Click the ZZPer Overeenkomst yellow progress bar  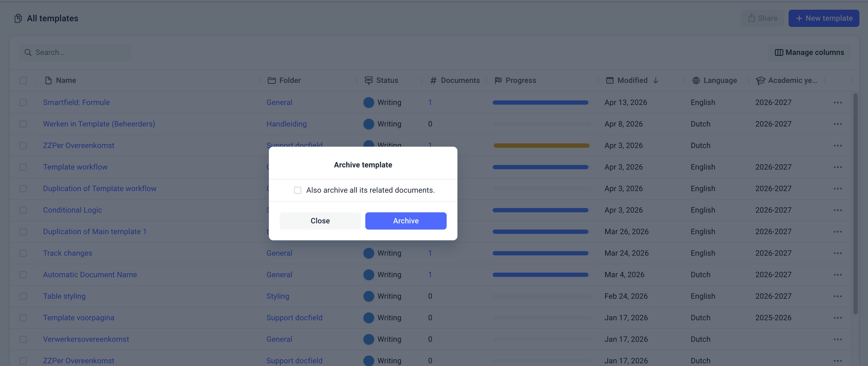541,145
